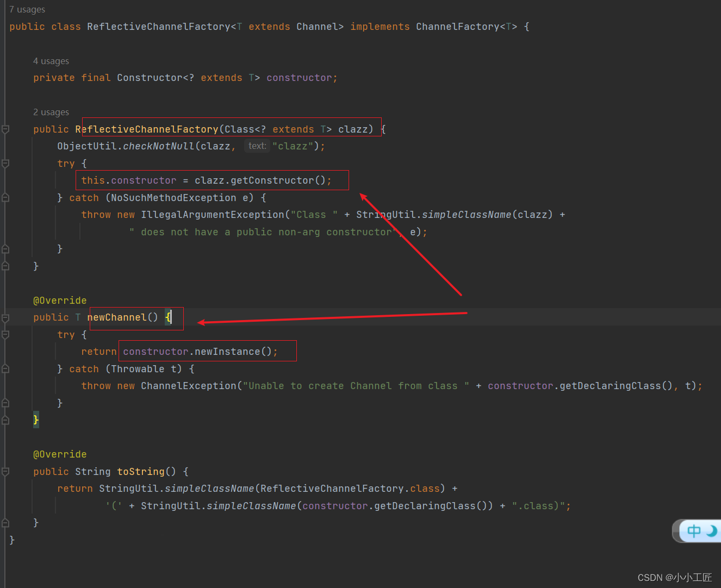This screenshot has width=721, height=588.
Task: Click the first @Override annotation above newChannel
Action: click(60, 301)
